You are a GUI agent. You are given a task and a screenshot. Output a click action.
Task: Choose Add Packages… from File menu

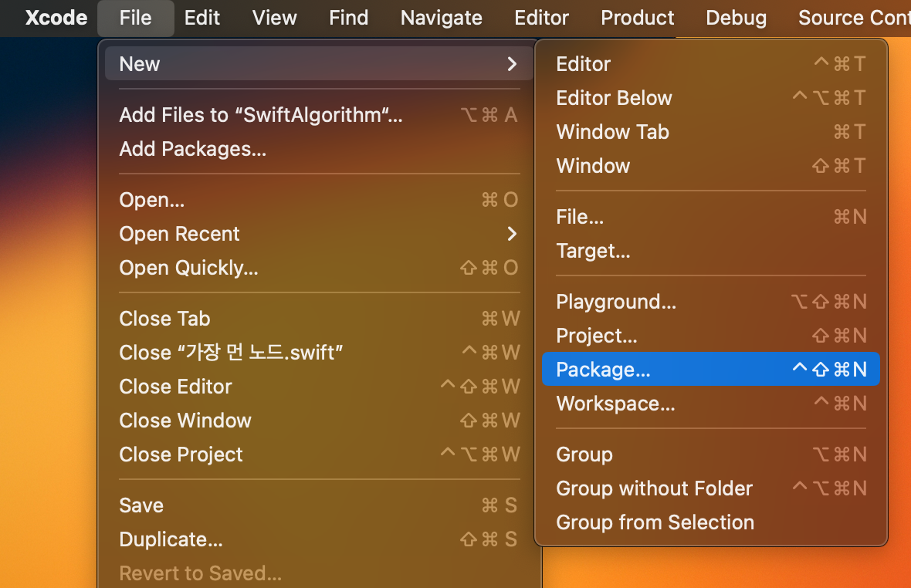point(318,149)
